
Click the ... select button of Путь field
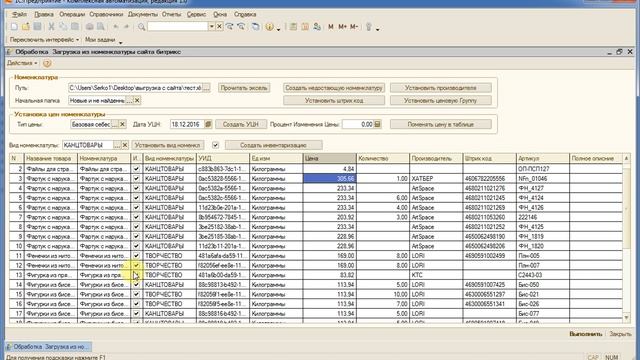(207, 88)
